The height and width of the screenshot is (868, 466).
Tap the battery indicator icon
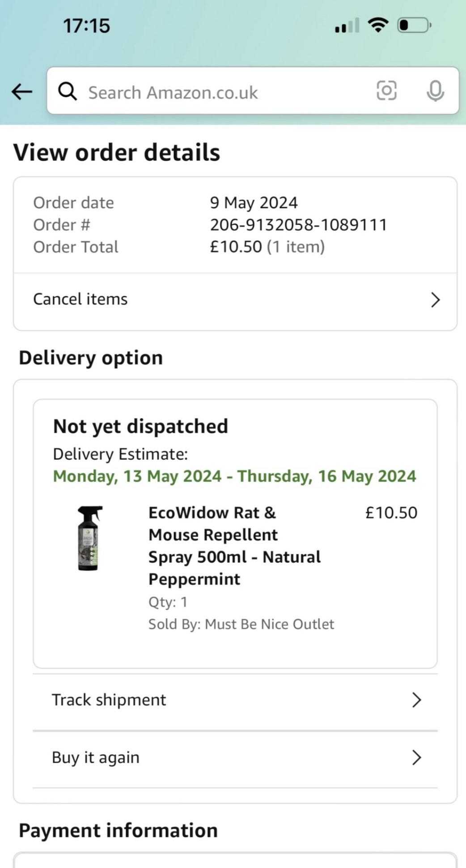(x=415, y=25)
